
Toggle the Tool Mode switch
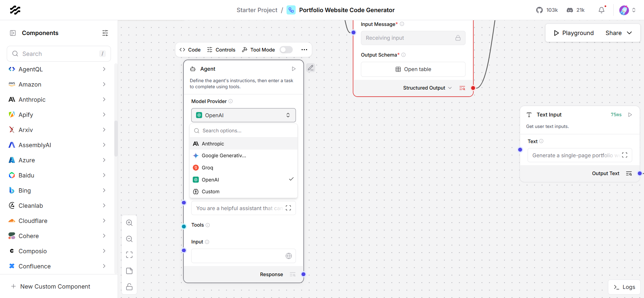click(286, 50)
